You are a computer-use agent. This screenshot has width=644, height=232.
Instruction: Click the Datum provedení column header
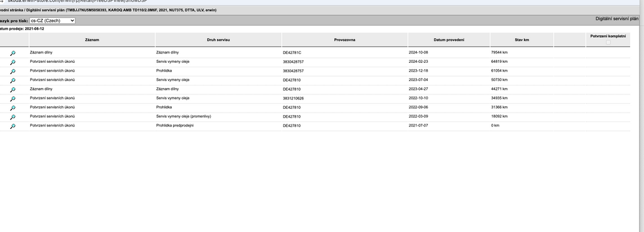coord(449,40)
